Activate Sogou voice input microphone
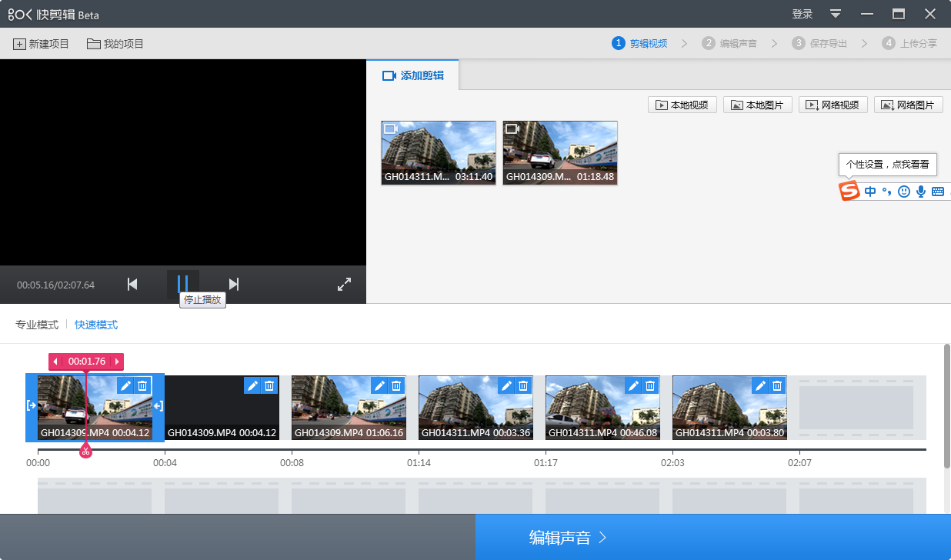Image resolution: width=951 pixels, height=560 pixels. click(x=920, y=192)
